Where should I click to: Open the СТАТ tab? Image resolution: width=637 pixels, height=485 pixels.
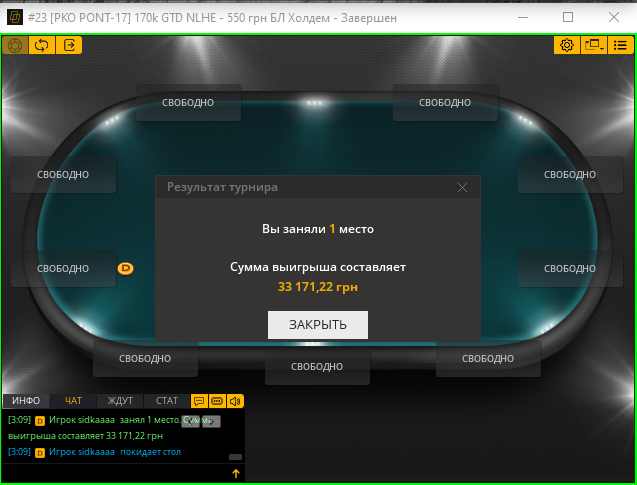point(167,401)
